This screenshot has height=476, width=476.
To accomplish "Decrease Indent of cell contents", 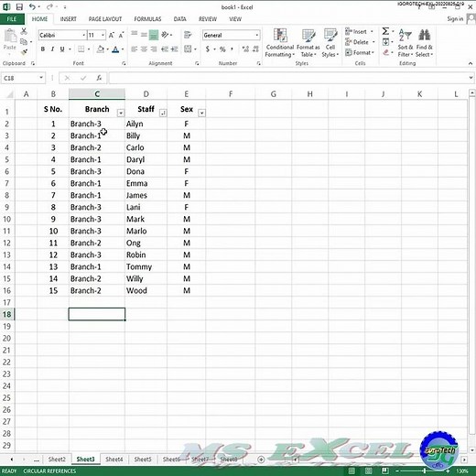I will pyautogui.click(x=165, y=49).
